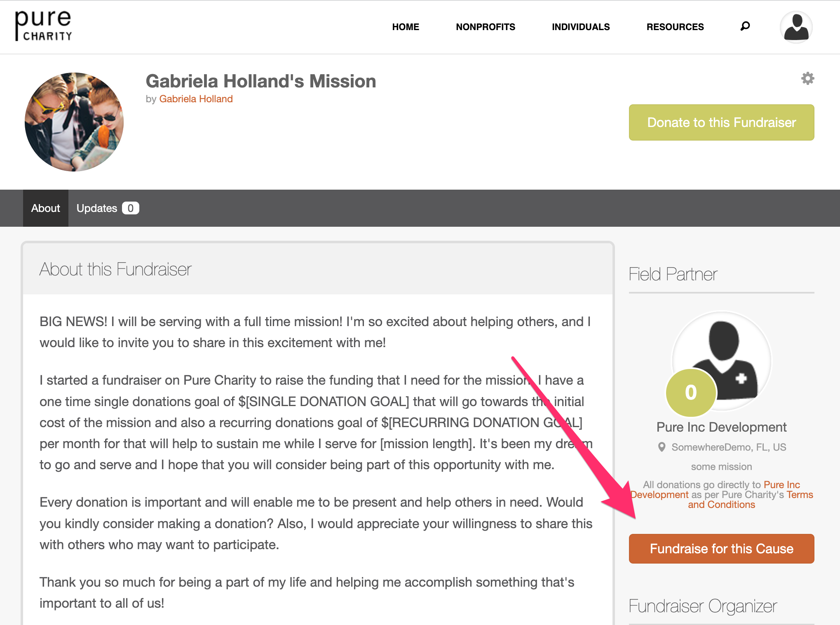This screenshot has width=840, height=625.
Task: Click the location pin icon
Action: click(x=662, y=447)
